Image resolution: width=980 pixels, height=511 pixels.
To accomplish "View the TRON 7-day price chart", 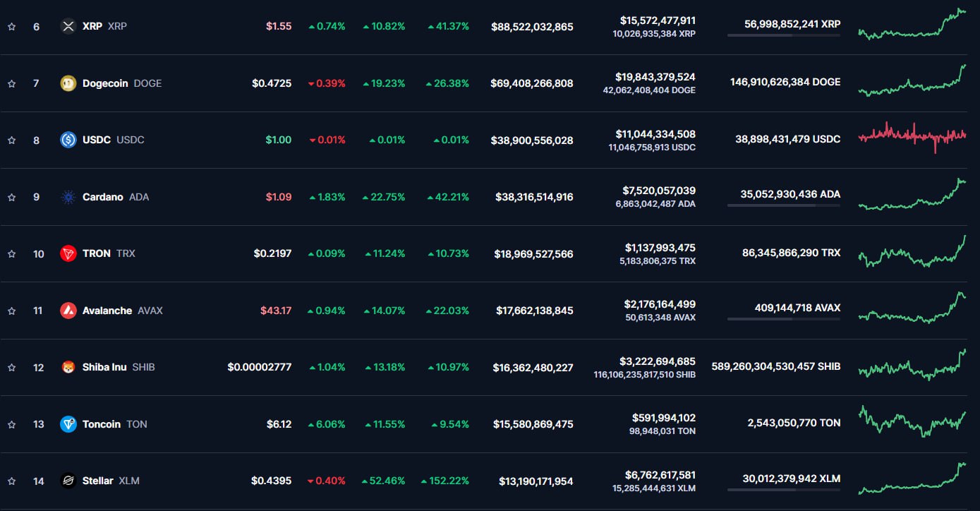I will pos(912,251).
